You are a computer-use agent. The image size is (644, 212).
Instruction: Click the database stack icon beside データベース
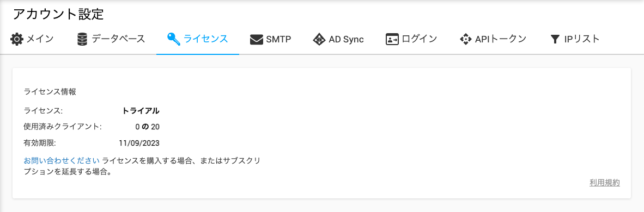pos(82,39)
